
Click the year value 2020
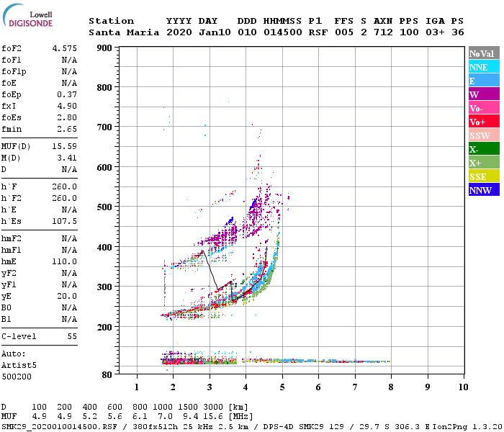click(x=179, y=32)
